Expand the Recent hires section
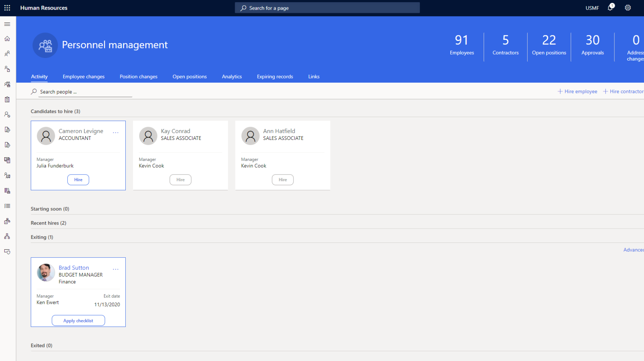This screenshot has height=361, width=644. pos(48,223)
